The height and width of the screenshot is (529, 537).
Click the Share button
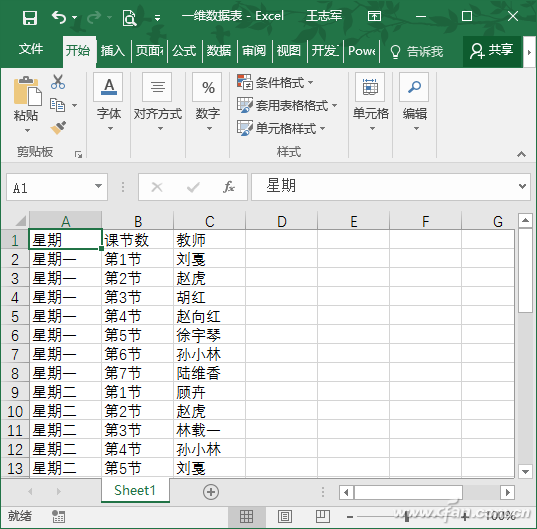pos(491,51)
